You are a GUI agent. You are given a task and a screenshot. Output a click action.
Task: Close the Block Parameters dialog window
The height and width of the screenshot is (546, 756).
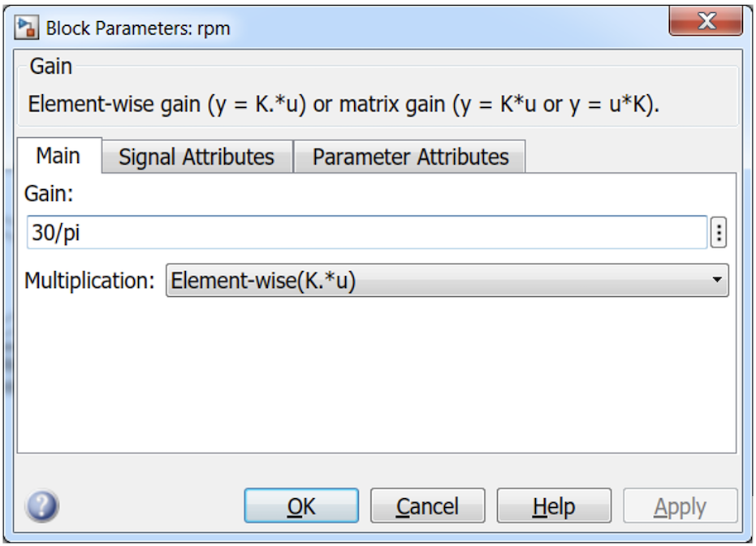click(705, 24)
